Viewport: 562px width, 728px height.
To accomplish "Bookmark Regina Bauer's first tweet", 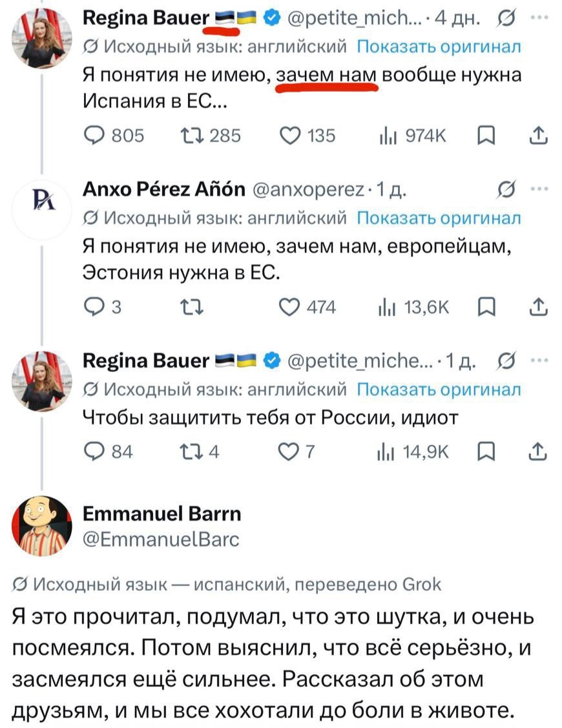I will tap(486, 136).
